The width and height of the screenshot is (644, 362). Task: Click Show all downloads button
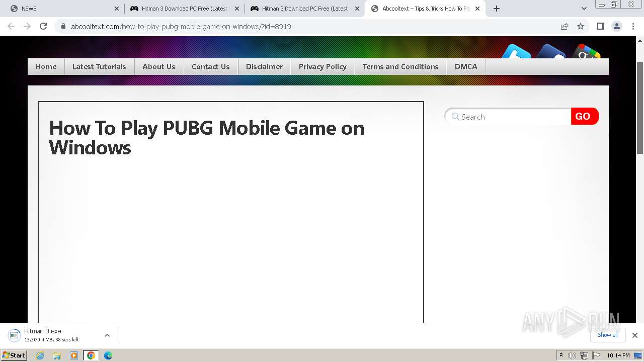coord(607,335)
